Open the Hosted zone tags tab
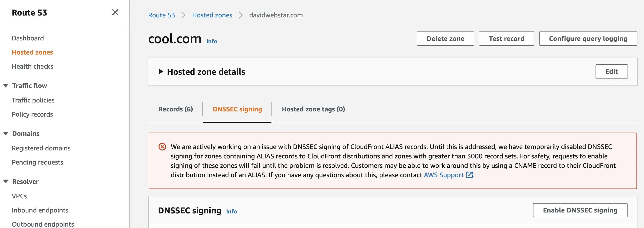This screenshot has width=644, height=228. pyautogui.click(x=313, y=109)
